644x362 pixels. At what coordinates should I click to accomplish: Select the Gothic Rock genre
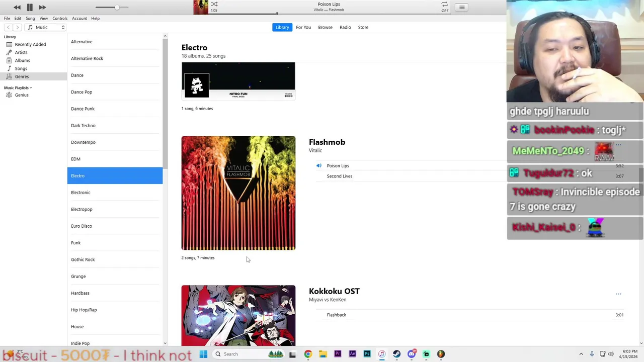click(115, 259)
